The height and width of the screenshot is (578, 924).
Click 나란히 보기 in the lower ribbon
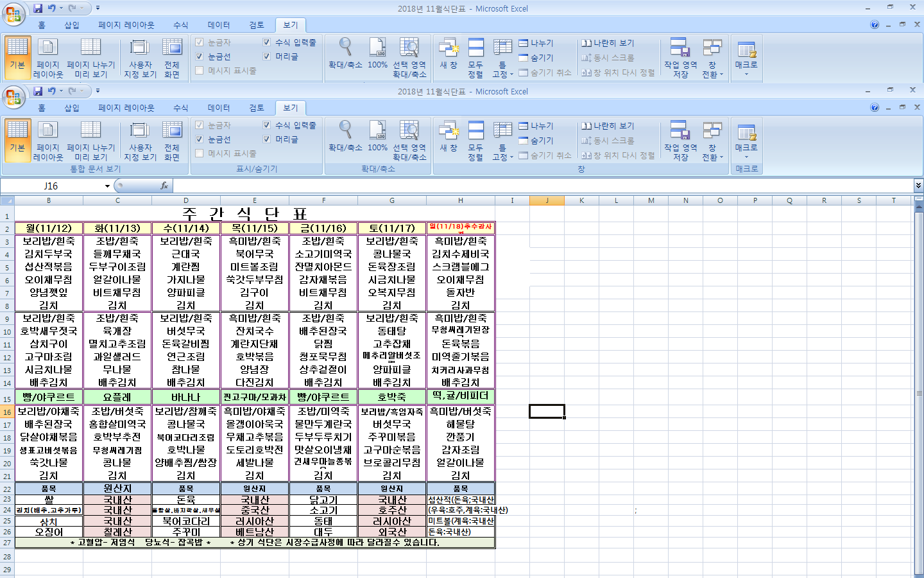(x=608, y=126)
